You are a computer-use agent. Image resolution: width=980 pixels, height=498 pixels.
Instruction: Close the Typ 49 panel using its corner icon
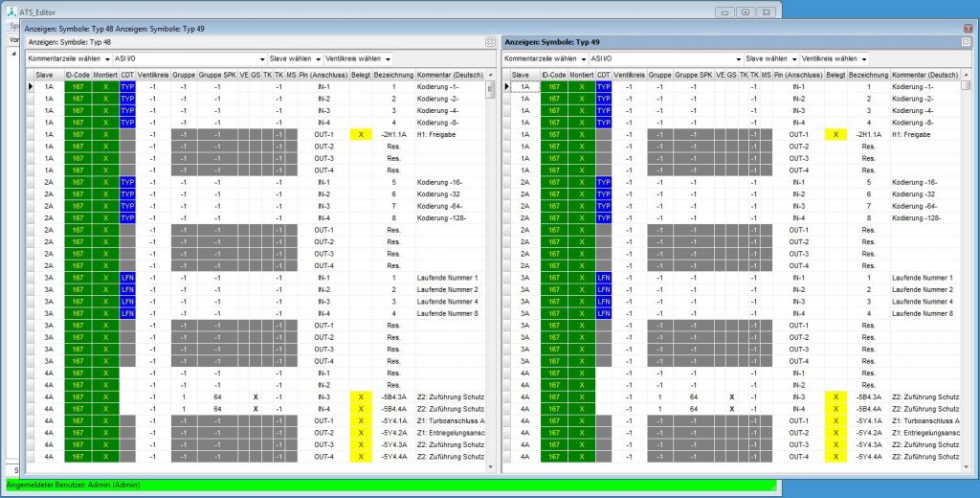click(x=966, y=42)
